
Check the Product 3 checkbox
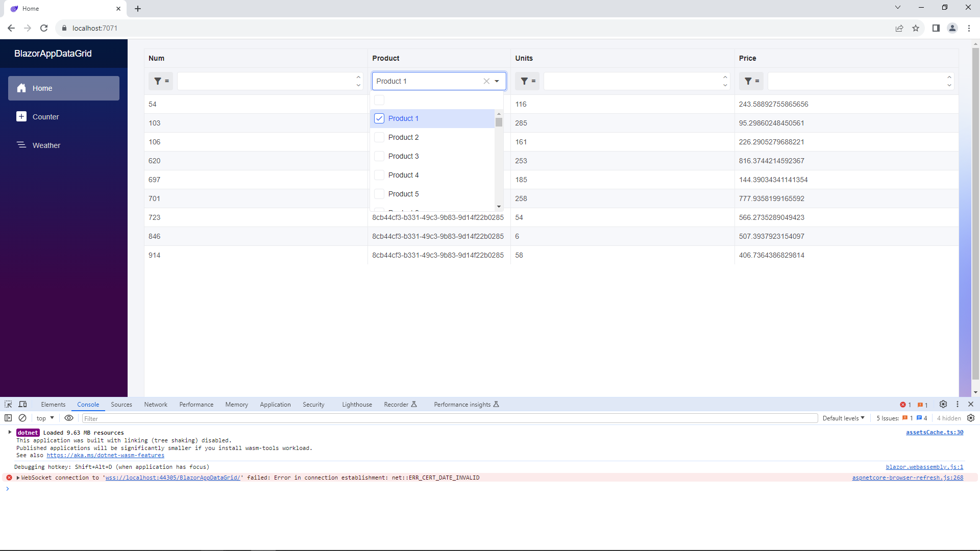coord(379,156)
